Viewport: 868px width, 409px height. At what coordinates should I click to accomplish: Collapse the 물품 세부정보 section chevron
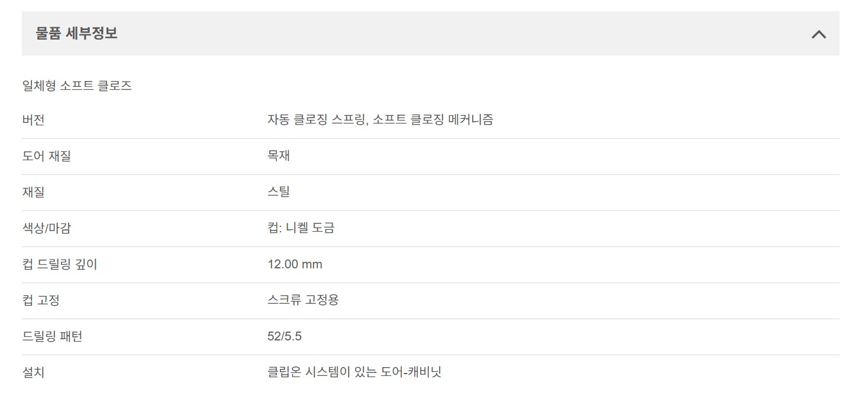click(x=818, y=34)
